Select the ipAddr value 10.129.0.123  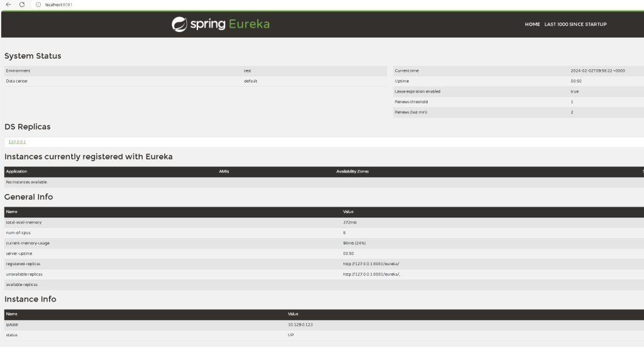(300, 324)
